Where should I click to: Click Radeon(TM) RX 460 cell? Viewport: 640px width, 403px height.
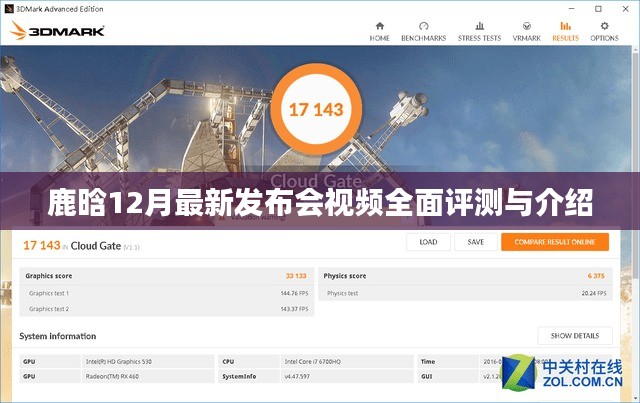[148, 376]
